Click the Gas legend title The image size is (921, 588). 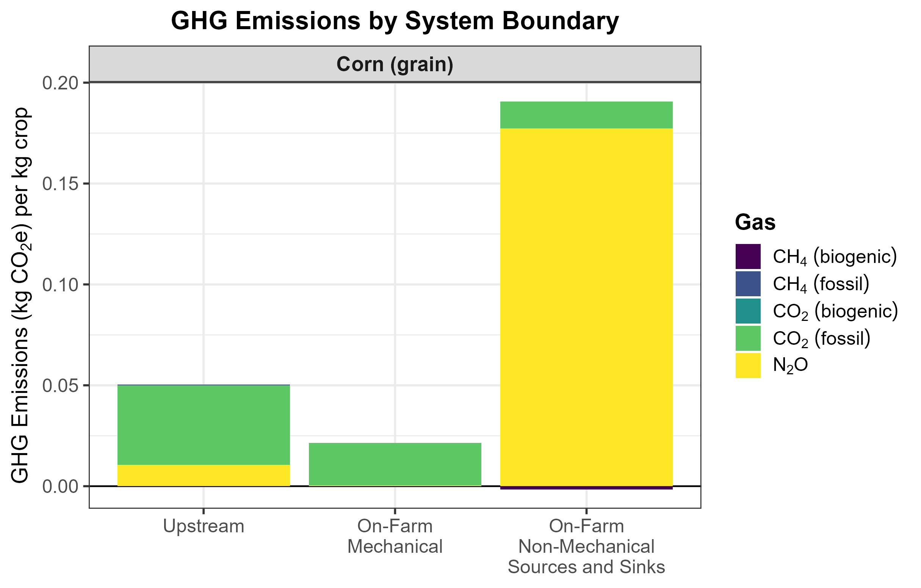pos(755,222)
